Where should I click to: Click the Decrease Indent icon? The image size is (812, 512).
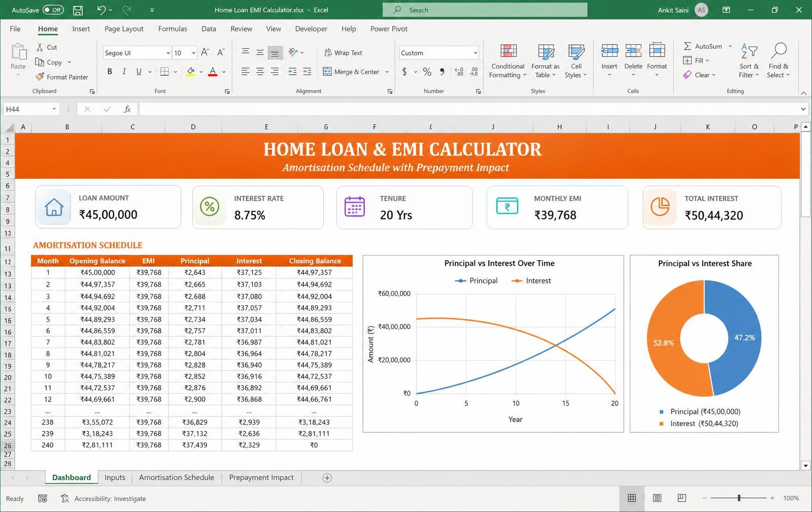point(292,72)
